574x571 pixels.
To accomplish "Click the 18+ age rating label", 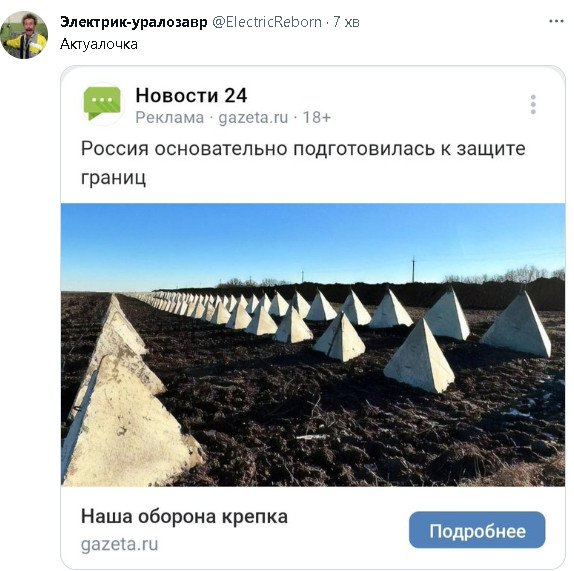I will (x=317, y=117).
